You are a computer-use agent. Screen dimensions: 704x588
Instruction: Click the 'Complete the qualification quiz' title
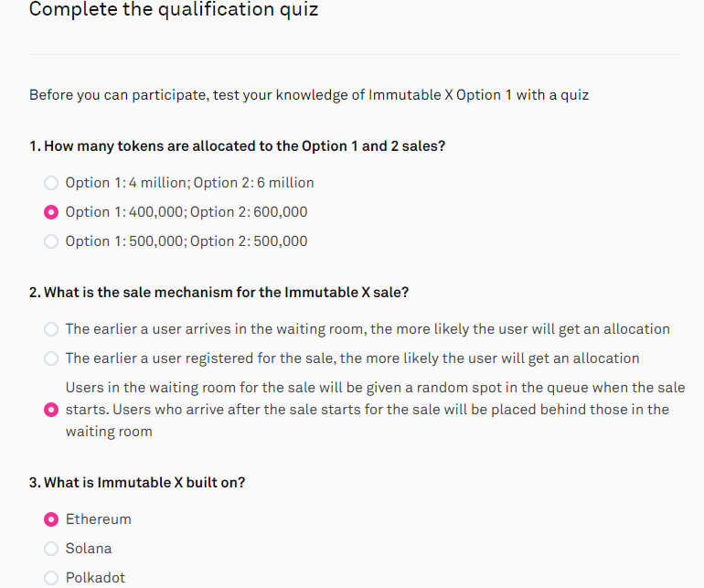point(174,9)
